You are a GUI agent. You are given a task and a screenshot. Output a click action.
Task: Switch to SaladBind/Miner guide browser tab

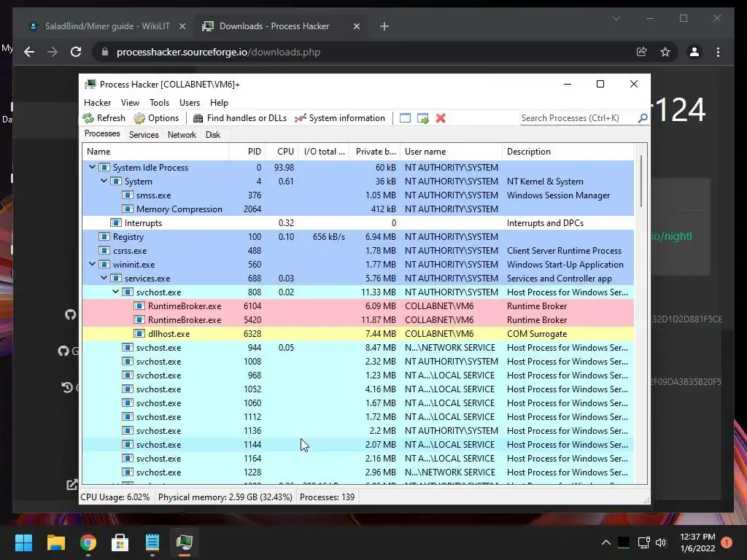[107, 26]
